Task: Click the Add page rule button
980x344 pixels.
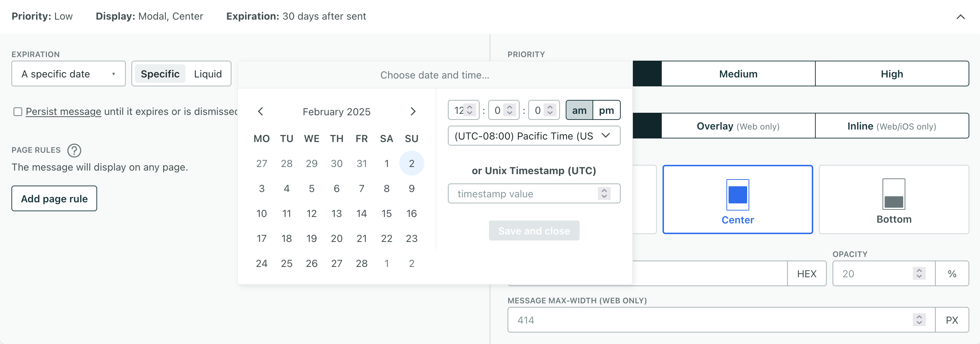Action: [54, 198]
